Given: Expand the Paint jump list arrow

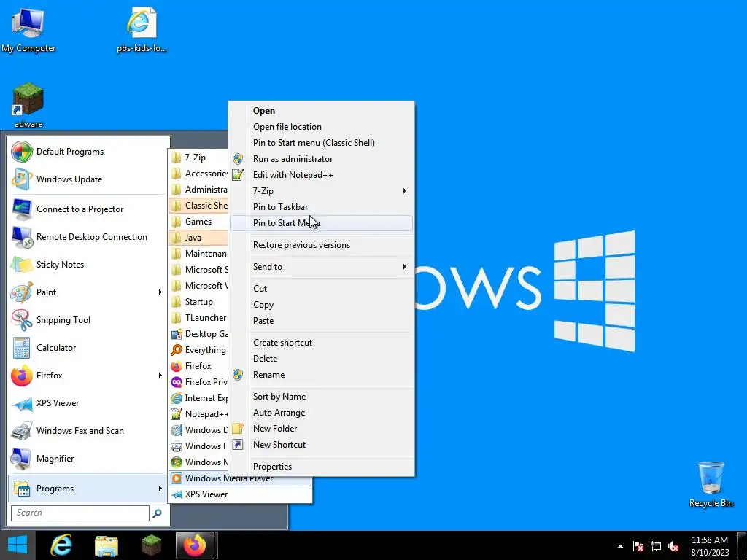Looking at the screenshot, I should tap(160, 292).
